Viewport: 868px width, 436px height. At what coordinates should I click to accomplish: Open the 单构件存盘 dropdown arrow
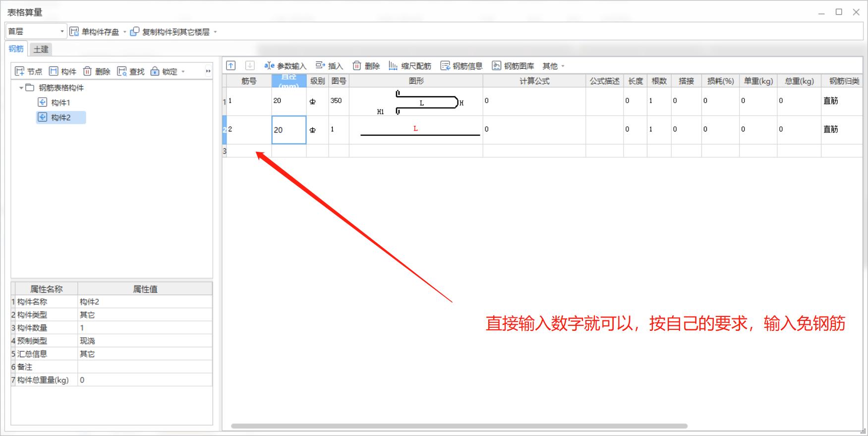point(124,32)
